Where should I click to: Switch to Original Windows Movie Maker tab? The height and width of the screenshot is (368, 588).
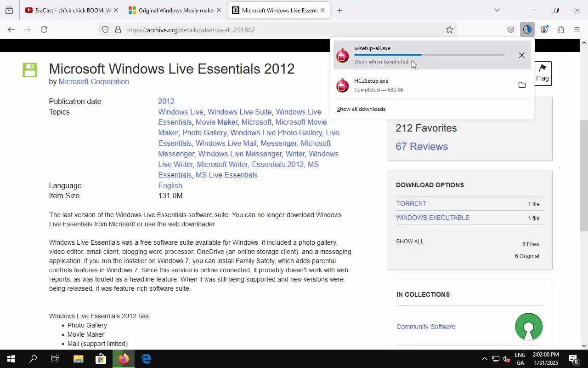175,10
